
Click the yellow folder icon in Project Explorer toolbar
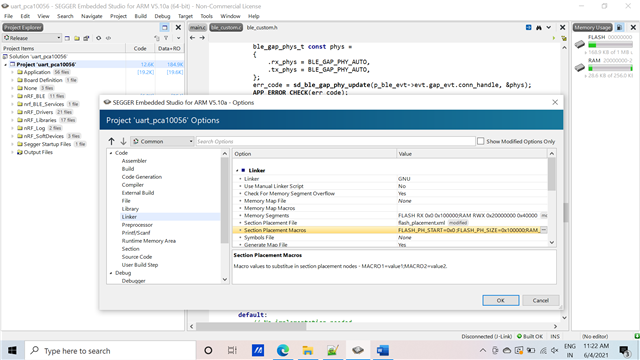click(x=77, y=38)
